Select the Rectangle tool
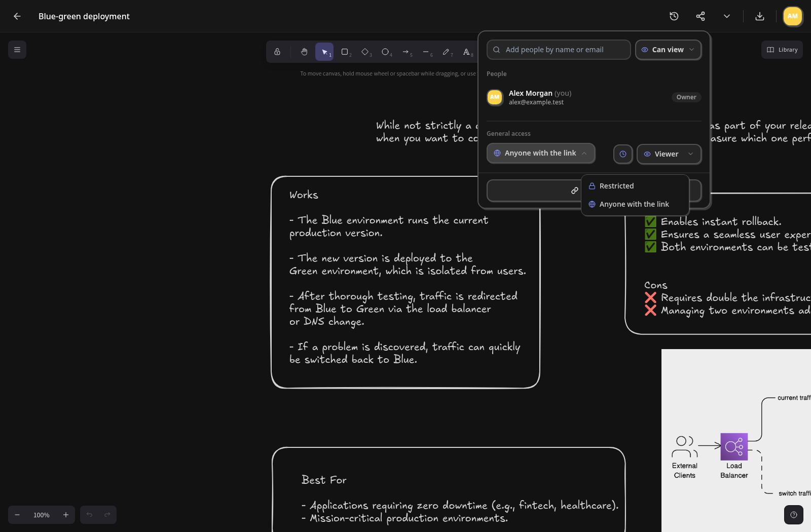This screenshot has width=811, height=532. (x=345, y=52)
